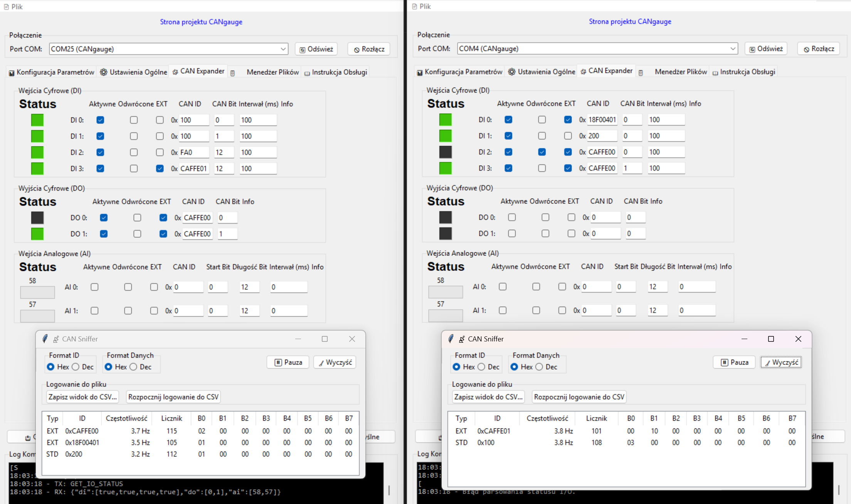Select row 0xCAFFE01 in right sniffer table

[x=626, y=431]
